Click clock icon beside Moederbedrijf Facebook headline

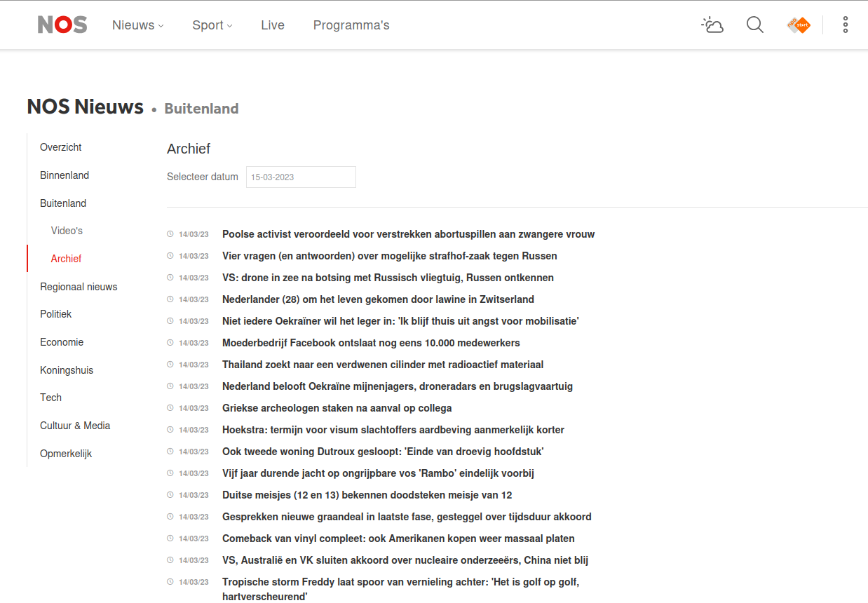(x=170, y=343)
